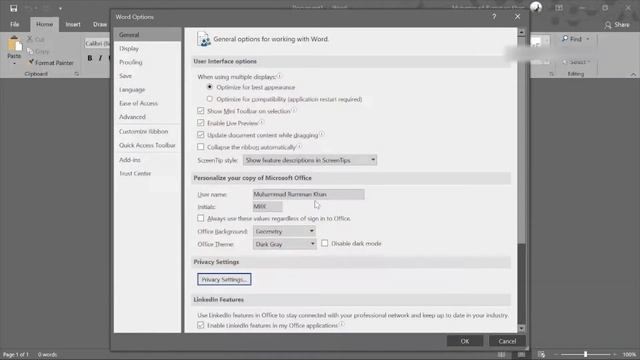Click the Paste icon in the Clipboard group
The height and width of the screenshot is (360, 640).
14,44
